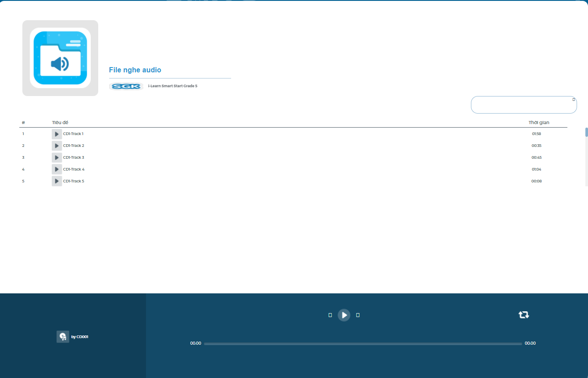Image resolution: width=588 pixels, height=378 pixels.
Task: Play CD1-Track 4 from the list
Action: pos(57,169)
